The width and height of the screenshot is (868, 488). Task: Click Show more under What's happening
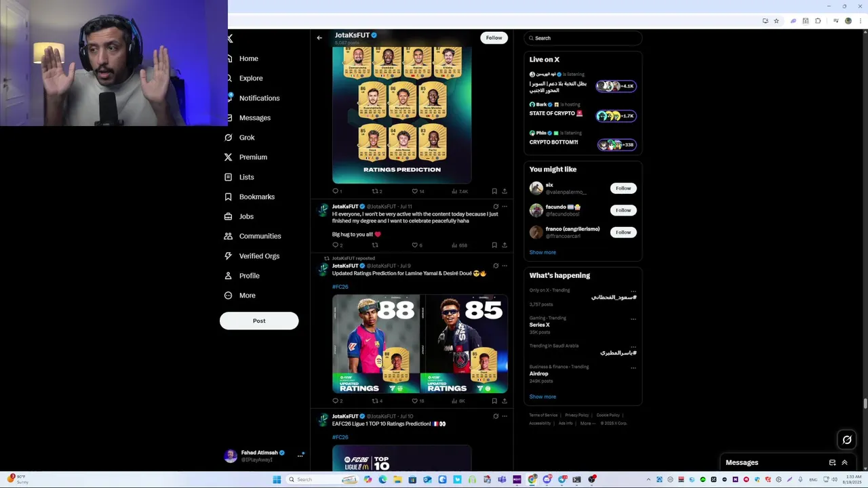click(542, 396)
